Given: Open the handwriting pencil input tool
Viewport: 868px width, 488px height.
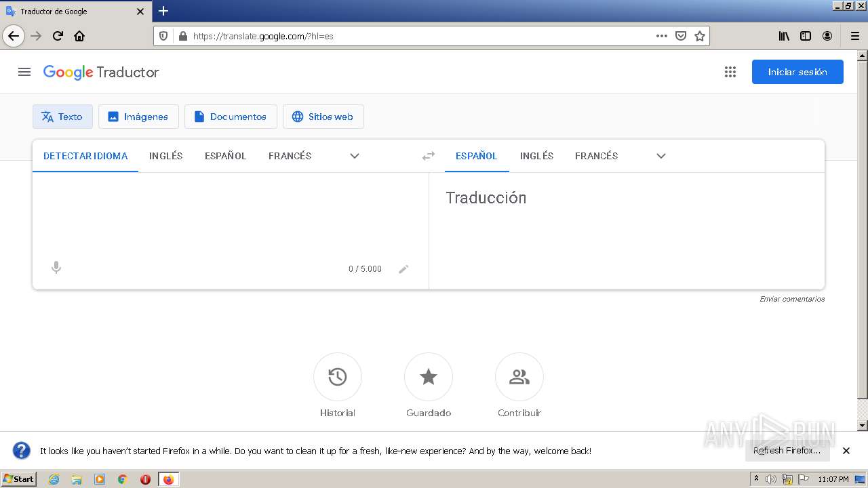Looking at the screenshot, I should 403,269.
